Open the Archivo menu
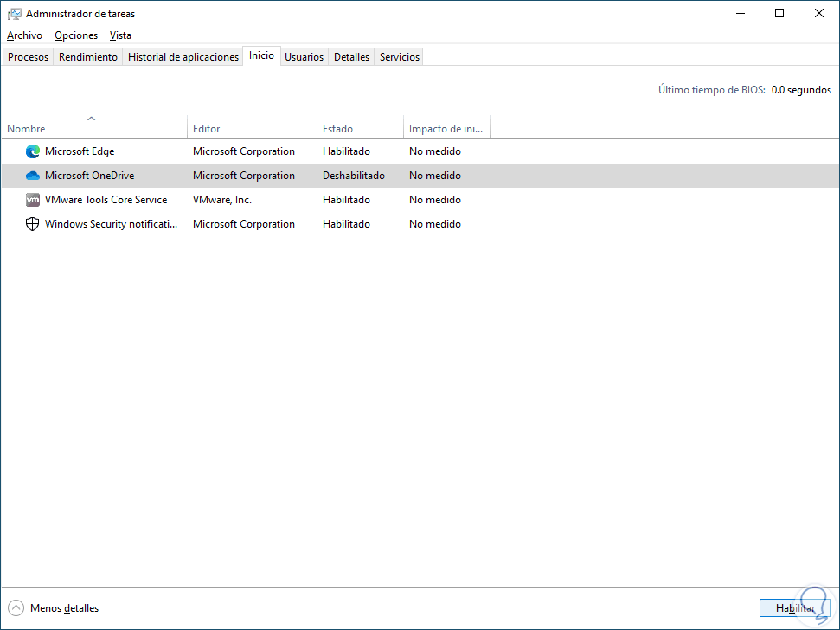 point(24,35)
